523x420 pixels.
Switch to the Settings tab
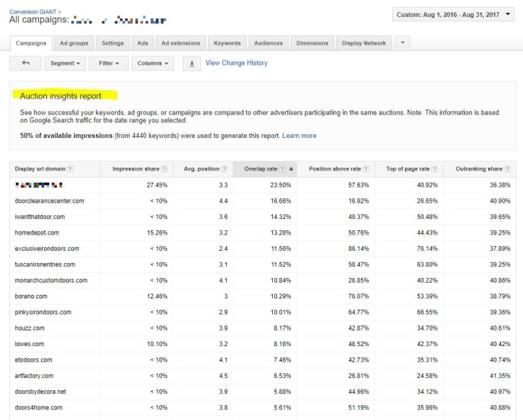click(x=113, y=43)
